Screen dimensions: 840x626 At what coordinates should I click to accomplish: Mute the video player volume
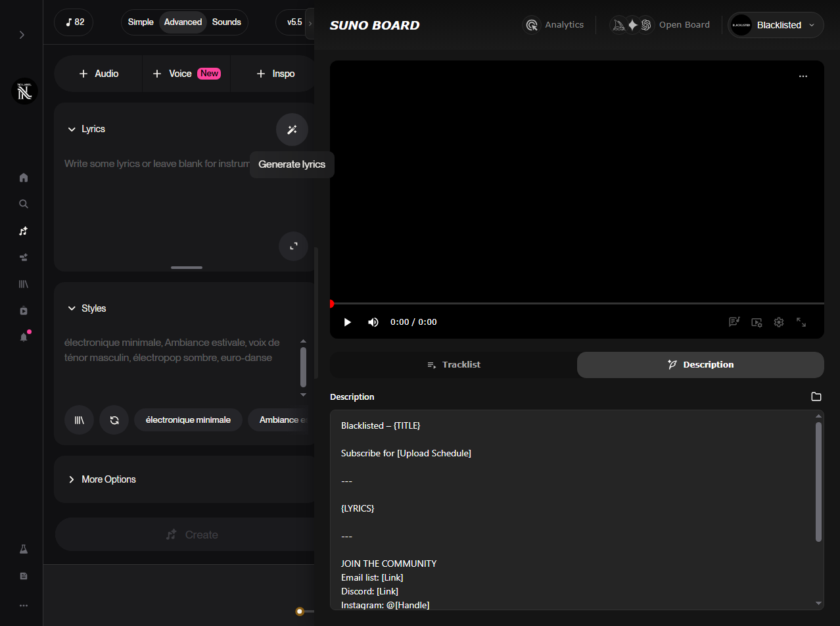coord(373,322)
